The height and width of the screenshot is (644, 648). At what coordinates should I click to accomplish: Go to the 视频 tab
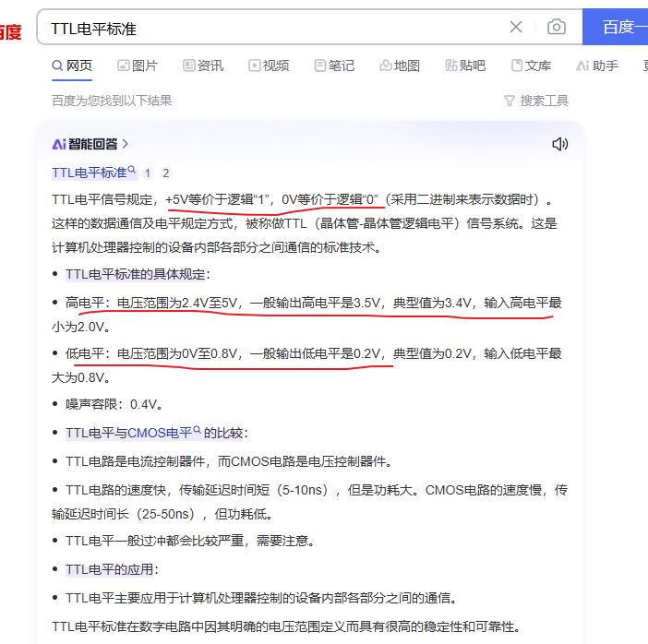click(269, 66)
